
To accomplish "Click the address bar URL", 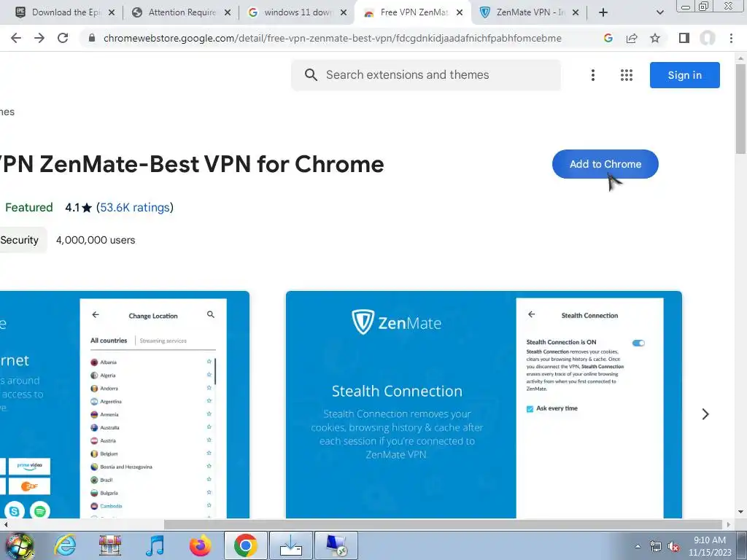I will (332, 38).
